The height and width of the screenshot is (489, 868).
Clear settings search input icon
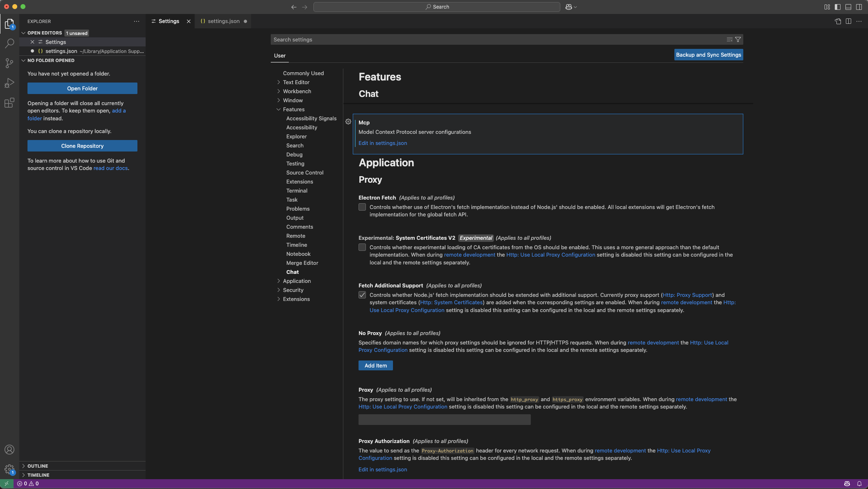729,39
